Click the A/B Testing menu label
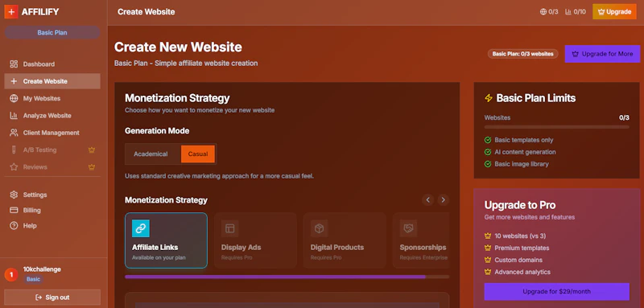The width and height of the screenshot is (644, 308). tap(39, 150)
